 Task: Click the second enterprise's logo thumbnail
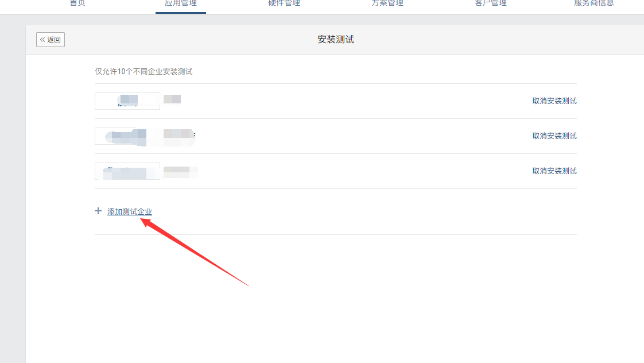coord(127,136)
